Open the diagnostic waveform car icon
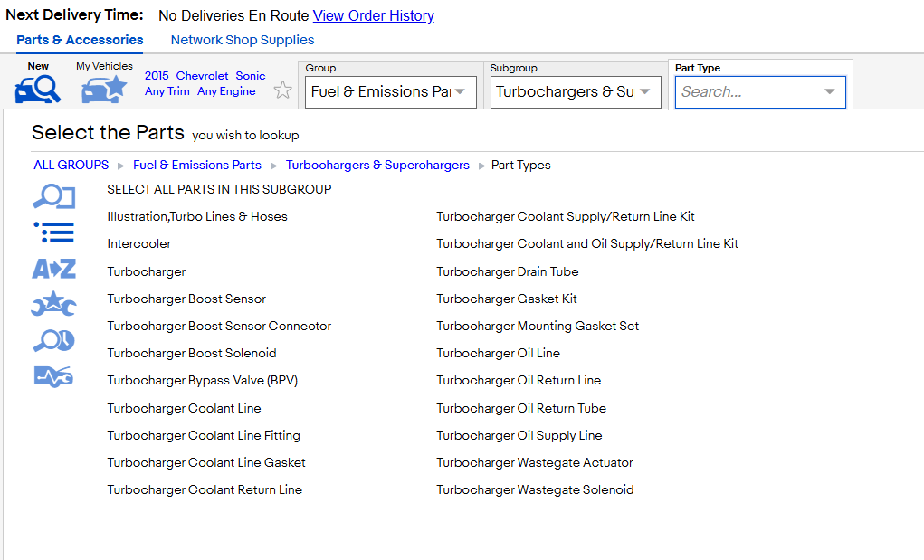Image resolution: width=924 pixels, height=560 pixels. pos(53,377)
